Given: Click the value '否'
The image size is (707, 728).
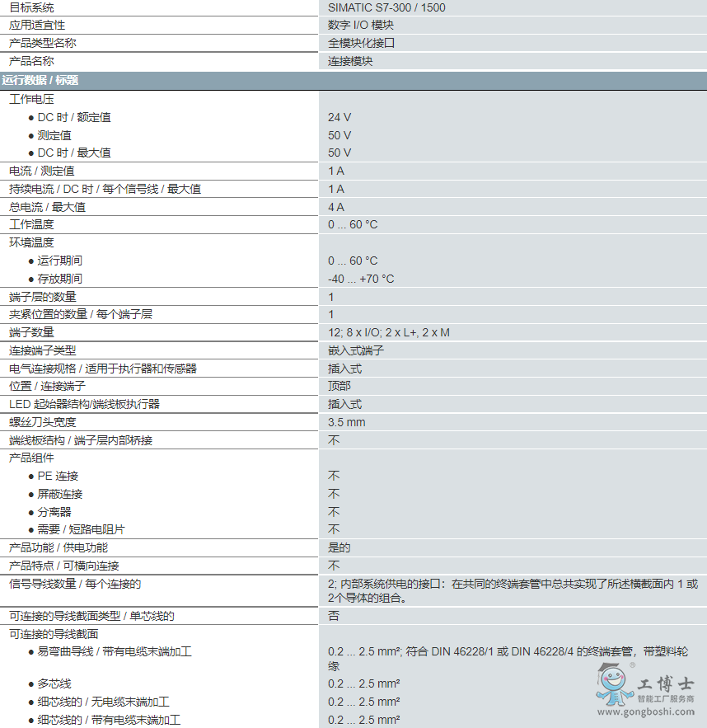Looking at the screenshot, I should click(334, 616).
